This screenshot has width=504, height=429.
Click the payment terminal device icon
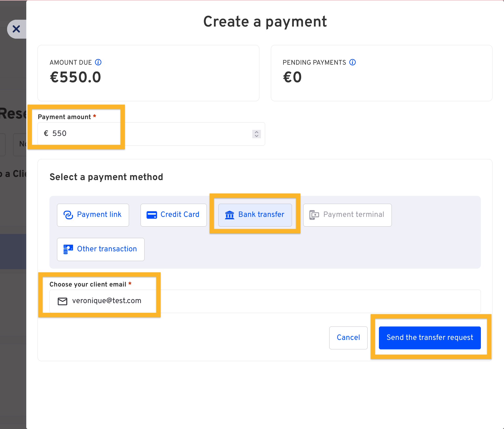pos(314,215)
